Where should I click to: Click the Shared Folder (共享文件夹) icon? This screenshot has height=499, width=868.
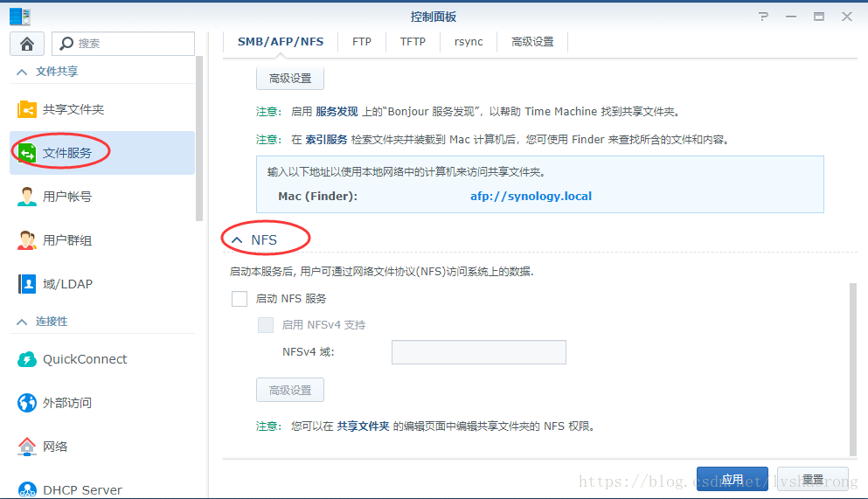click(26, 109)
